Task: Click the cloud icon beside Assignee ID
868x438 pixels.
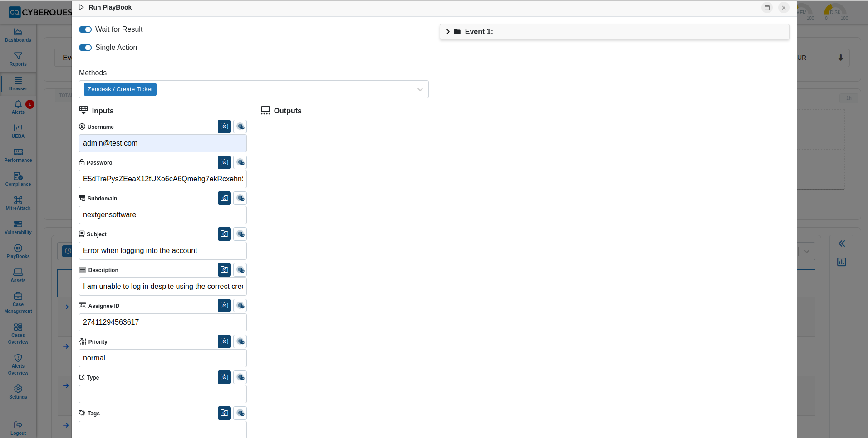Action: point(240,306)
